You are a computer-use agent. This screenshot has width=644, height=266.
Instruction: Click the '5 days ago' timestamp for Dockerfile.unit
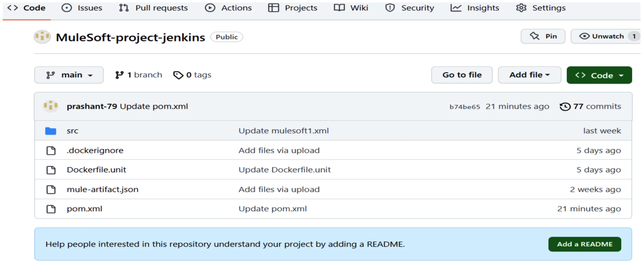[599, 170]
